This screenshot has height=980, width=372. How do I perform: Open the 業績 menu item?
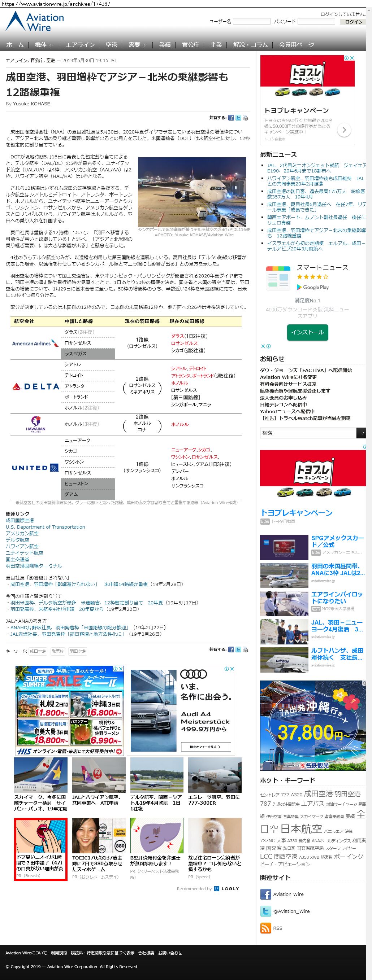[165, 45]
